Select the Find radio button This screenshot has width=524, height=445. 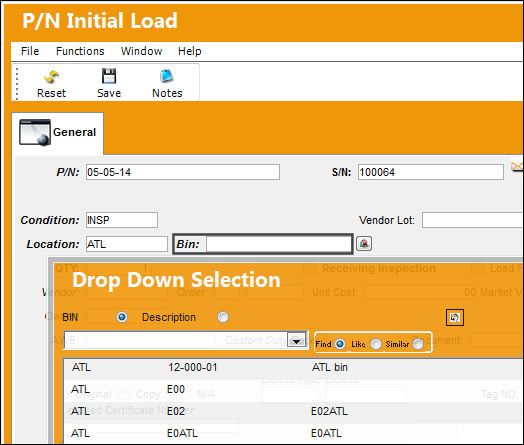pyautogui.click(x=340, y=344)
